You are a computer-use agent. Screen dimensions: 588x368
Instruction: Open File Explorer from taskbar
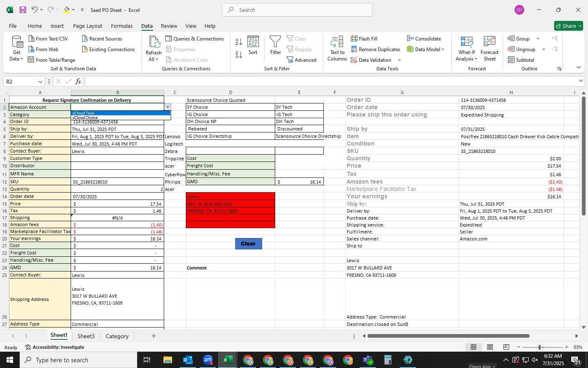168,360
